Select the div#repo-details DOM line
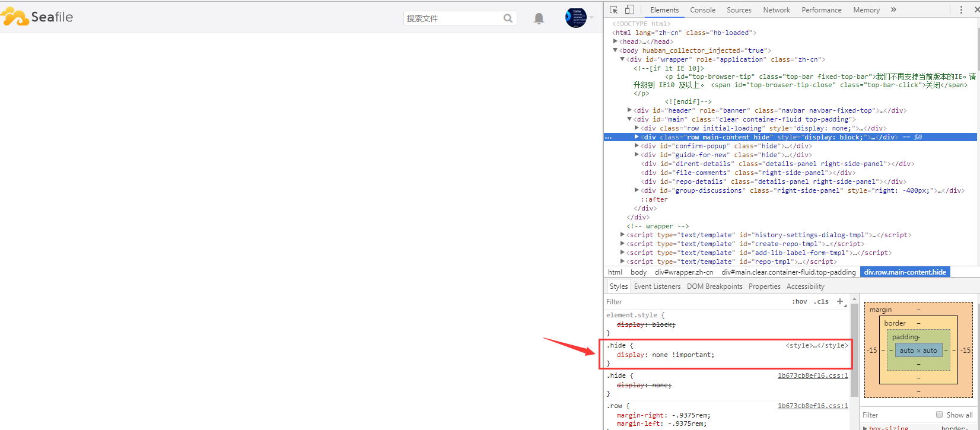This screenshot has width=980, height=430. pyautogui.click(x=774, y=181)
